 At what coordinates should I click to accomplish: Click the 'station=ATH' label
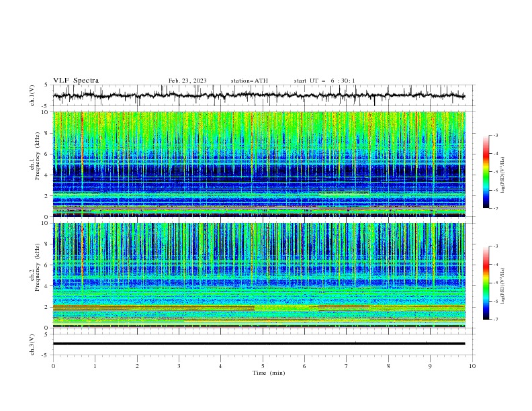249,81
